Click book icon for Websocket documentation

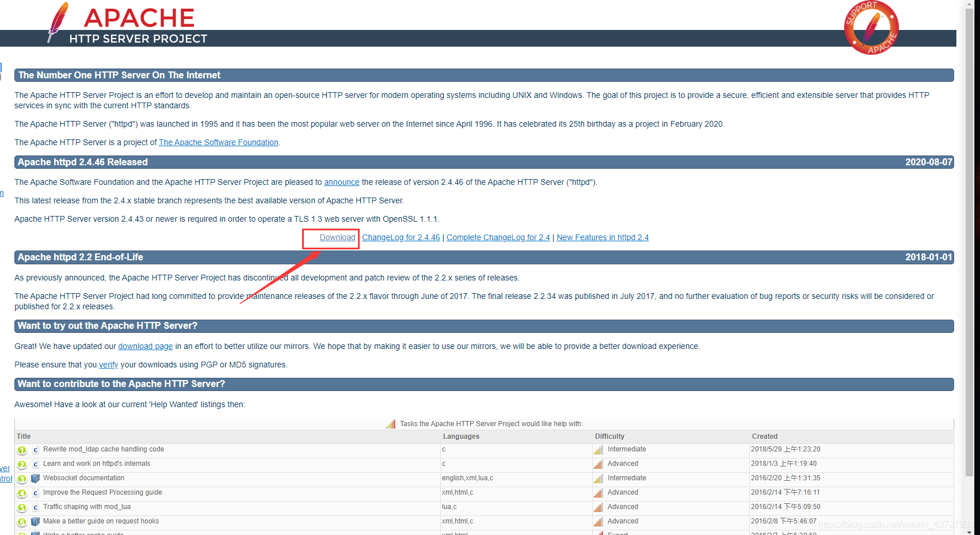(x=36, y=479)
